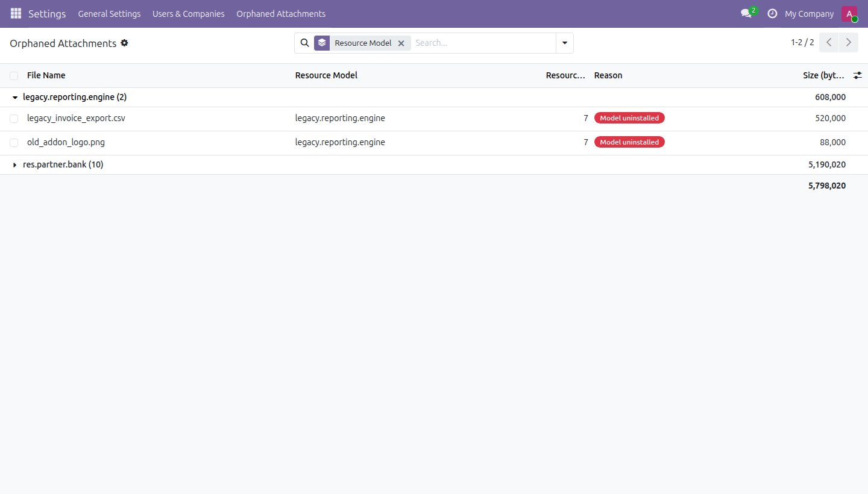Click the 608,000 group subtotal
This screenshot has height=494, width=868.
coord(830,97)
